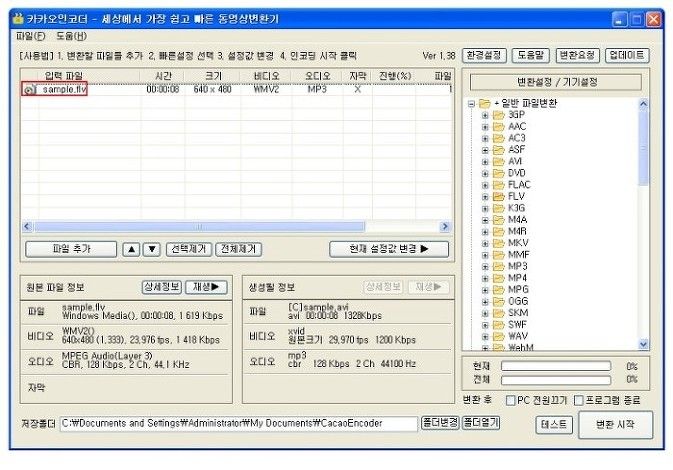673x470 pixels.
Task: Click the 업데이트 button
Action: [x=627, y=55]
